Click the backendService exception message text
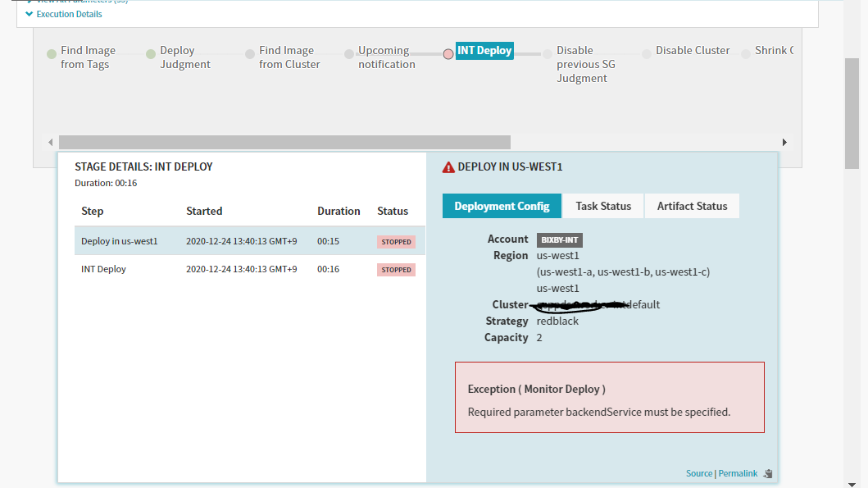 [599, 412]
